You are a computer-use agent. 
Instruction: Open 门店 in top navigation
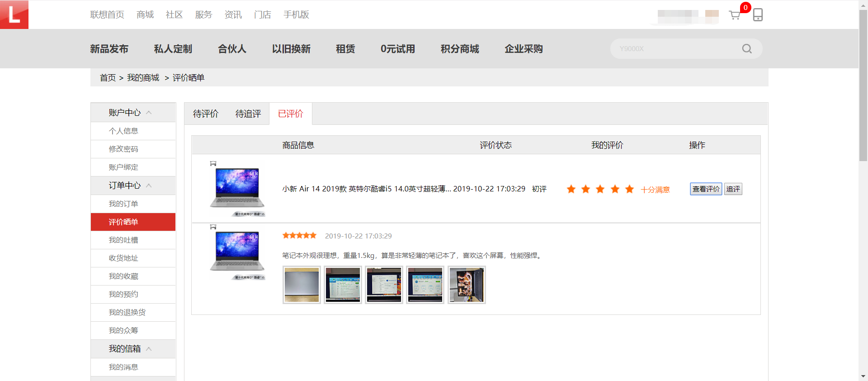point(263,14)
